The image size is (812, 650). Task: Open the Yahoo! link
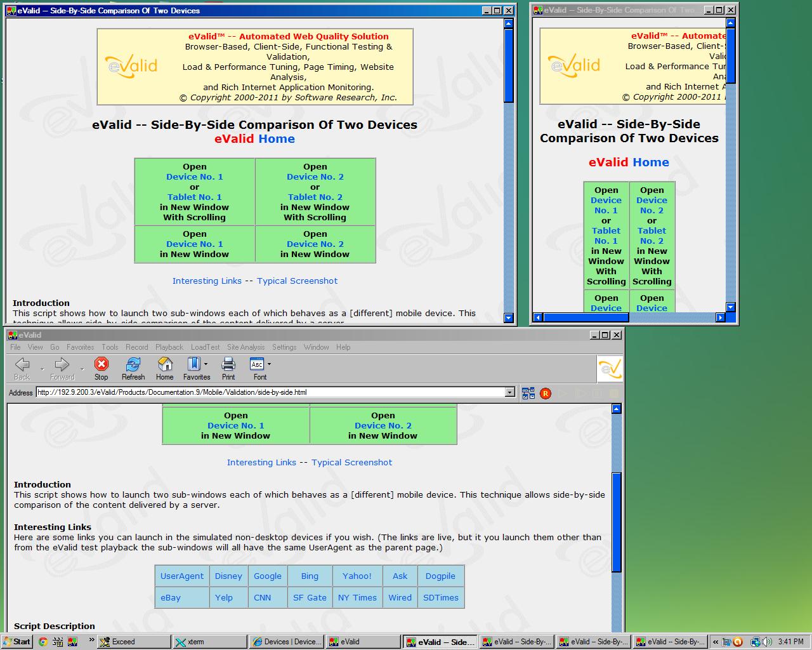click(x=357, y=576)
